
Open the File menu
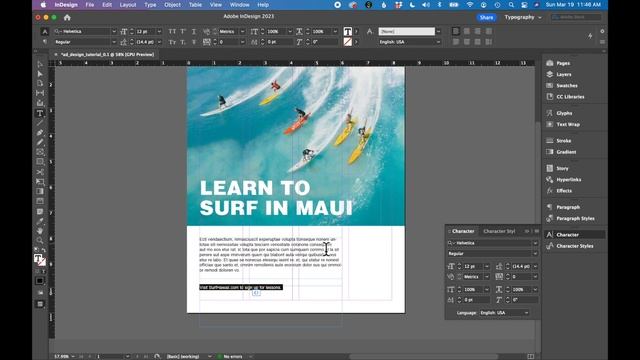[x=90, y=5]
